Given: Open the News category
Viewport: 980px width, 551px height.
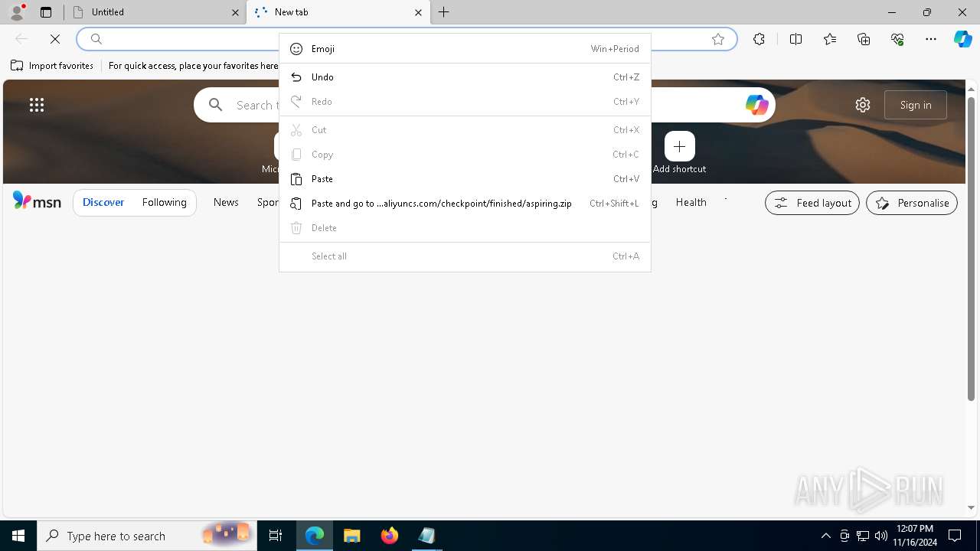Looking at the screenshot, I should click(x=226, y=202).
